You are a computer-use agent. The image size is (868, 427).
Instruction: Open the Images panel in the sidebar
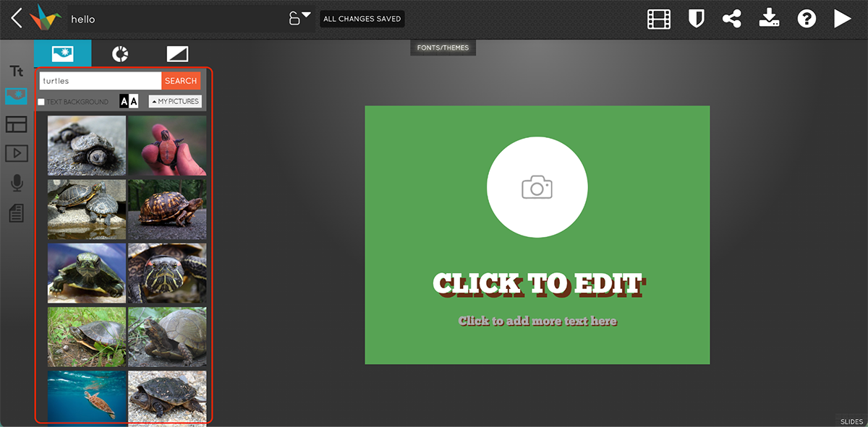(16, 96)
